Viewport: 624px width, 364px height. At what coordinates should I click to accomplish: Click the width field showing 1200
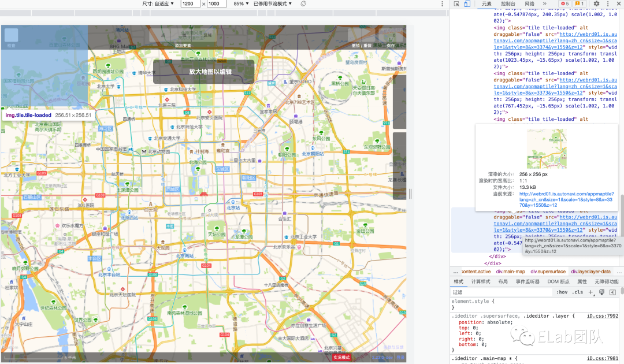(x=190, y=3)
